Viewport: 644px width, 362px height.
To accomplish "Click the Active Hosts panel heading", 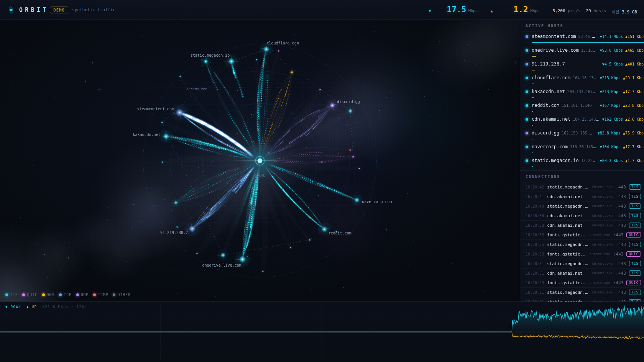I will (544, 26).
